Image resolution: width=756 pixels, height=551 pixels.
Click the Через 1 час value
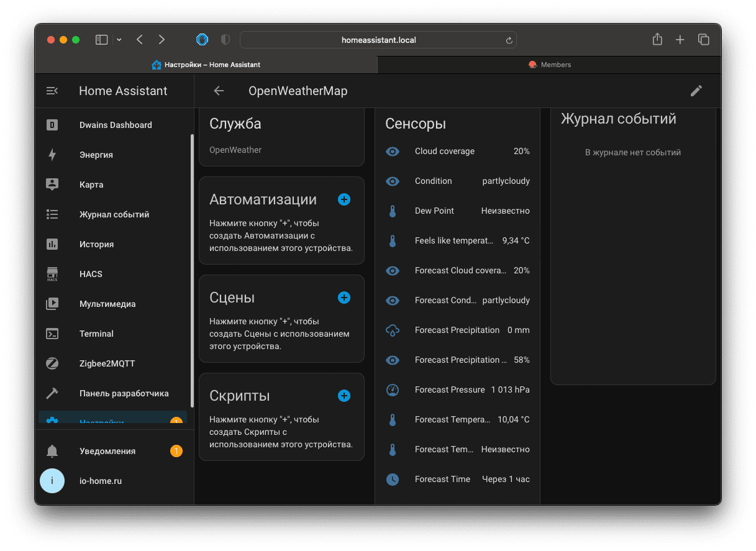506,479
